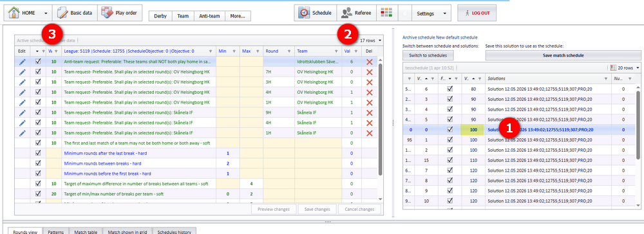Edit Skånela IF round 1H request
The width and height of the screenshot is (644, 234).
click(22, 133)
